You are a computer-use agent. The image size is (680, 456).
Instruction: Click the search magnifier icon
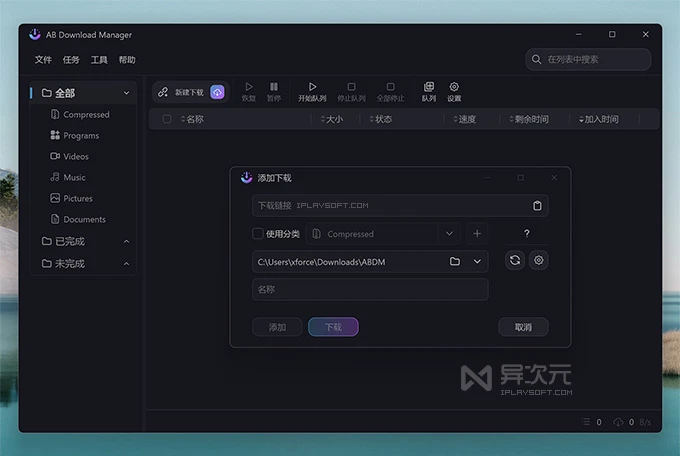pos(536,59)
